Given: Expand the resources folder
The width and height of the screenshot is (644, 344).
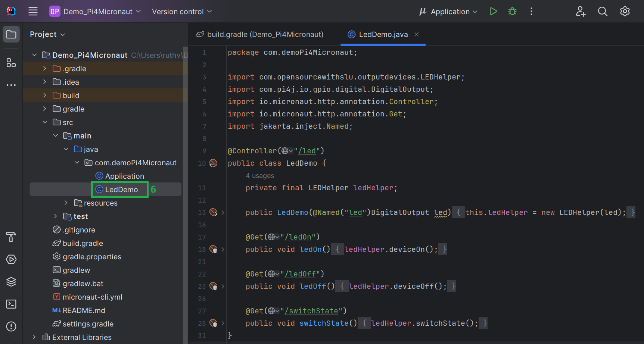Looking at the screenshot, I should point(66,203).
